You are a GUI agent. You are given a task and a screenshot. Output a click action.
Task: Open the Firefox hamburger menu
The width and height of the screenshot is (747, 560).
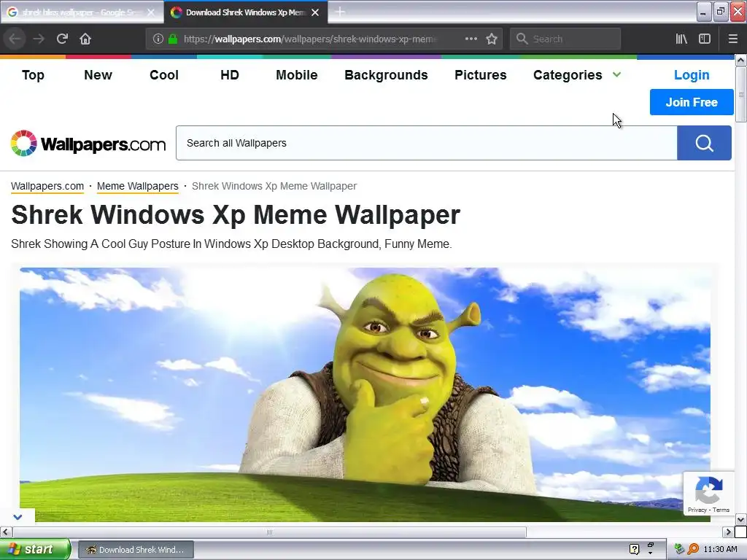[733, 39]
